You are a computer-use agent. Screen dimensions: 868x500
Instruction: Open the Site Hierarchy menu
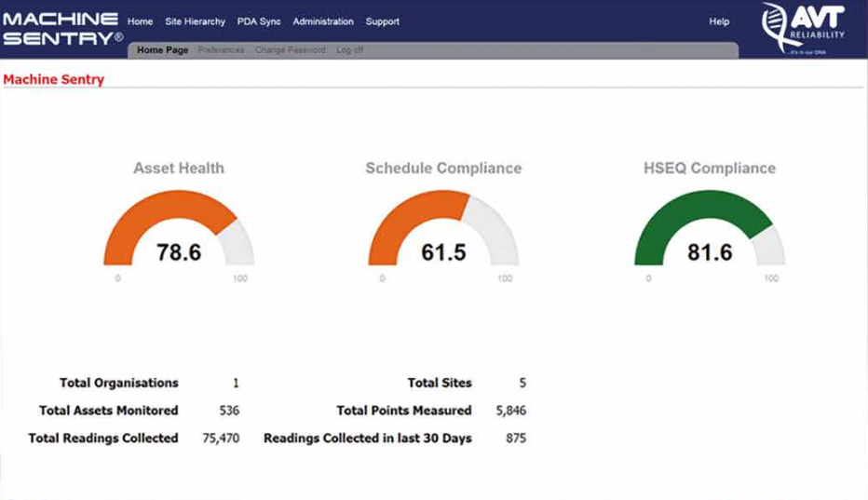pyautogui.click(x=195, y=21)
